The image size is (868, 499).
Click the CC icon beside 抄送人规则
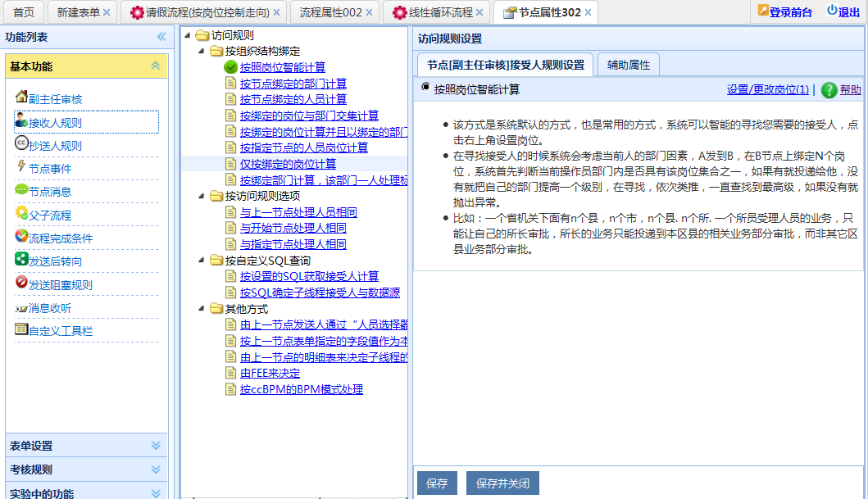21,143
